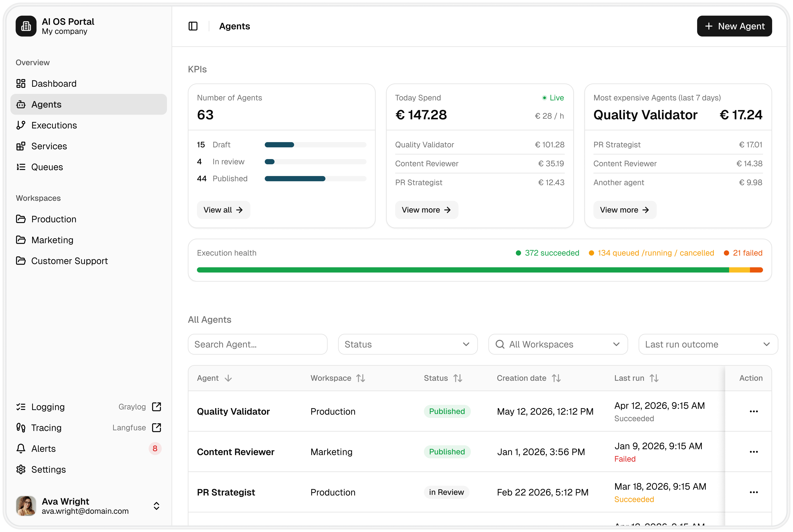
Task: Click the 372 succeeded legend item
Action: pos(547,253)
